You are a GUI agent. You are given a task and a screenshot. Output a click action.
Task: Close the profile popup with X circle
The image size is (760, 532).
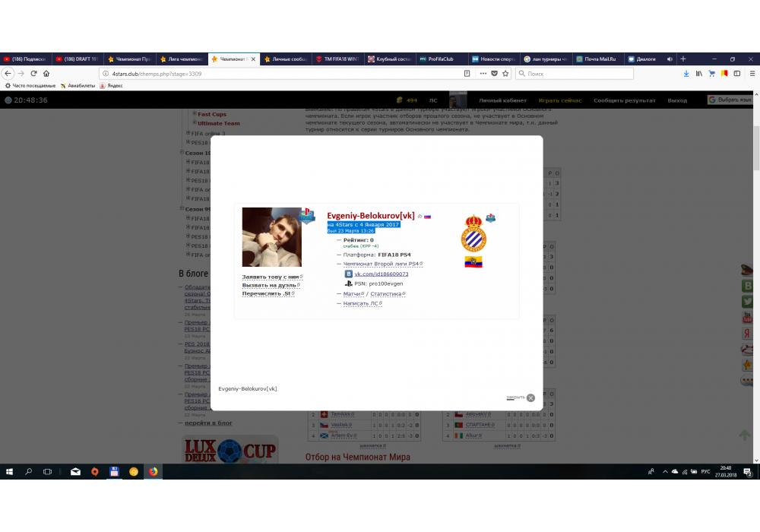[x=530, y=397]
